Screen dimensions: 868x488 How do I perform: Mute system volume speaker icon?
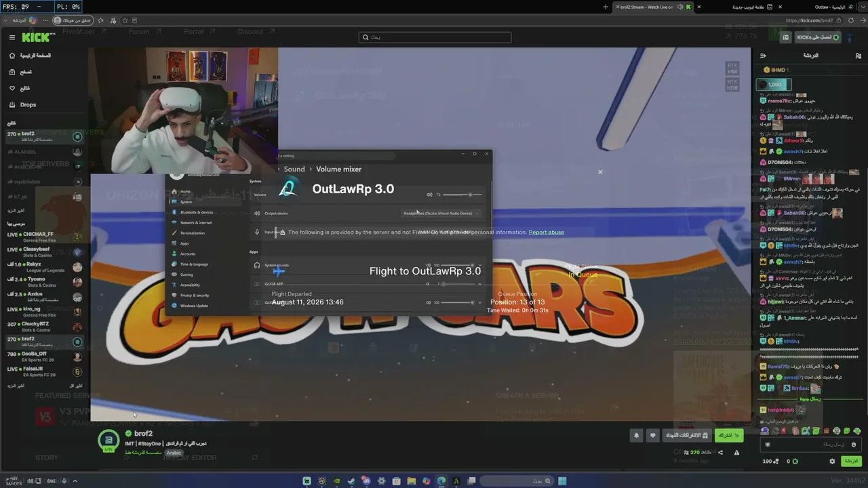coord(429,195)
